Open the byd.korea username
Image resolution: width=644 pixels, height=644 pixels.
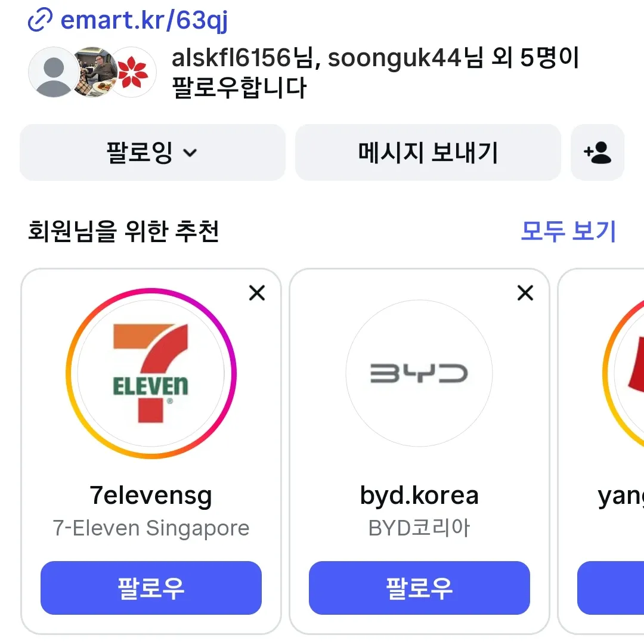[x=419, y=496]
